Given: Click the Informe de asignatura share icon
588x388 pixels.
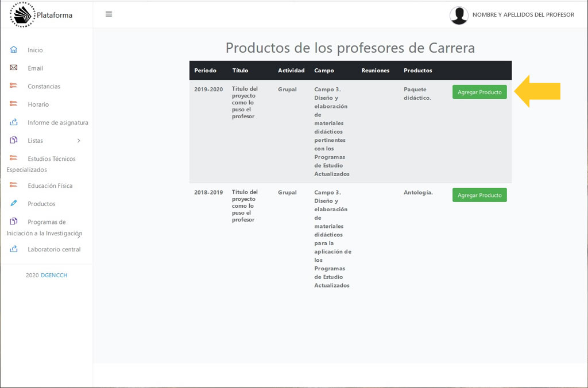Looking at the screenshot, I should (14, 122).
